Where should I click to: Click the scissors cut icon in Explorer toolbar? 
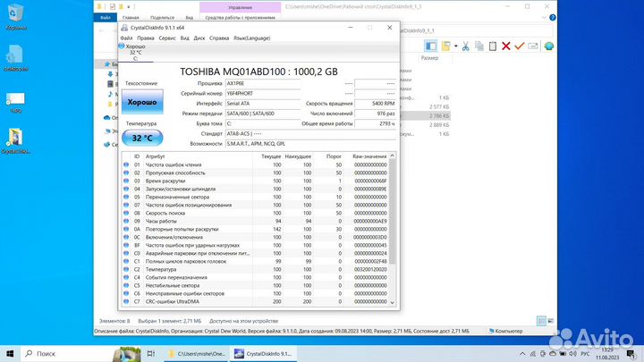(465, 46)
